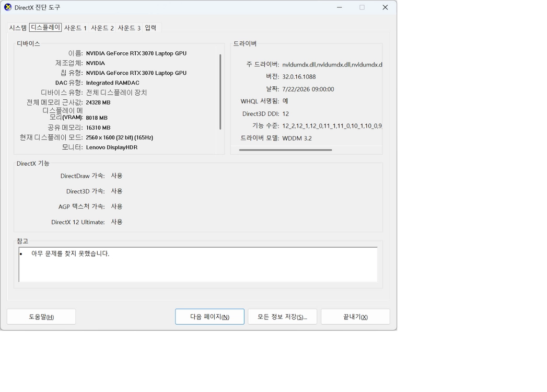This screenshot has width=547, height=392.
Task: Select the DirectDraw 가속 사용 value
Action: [x=117, y=176]
